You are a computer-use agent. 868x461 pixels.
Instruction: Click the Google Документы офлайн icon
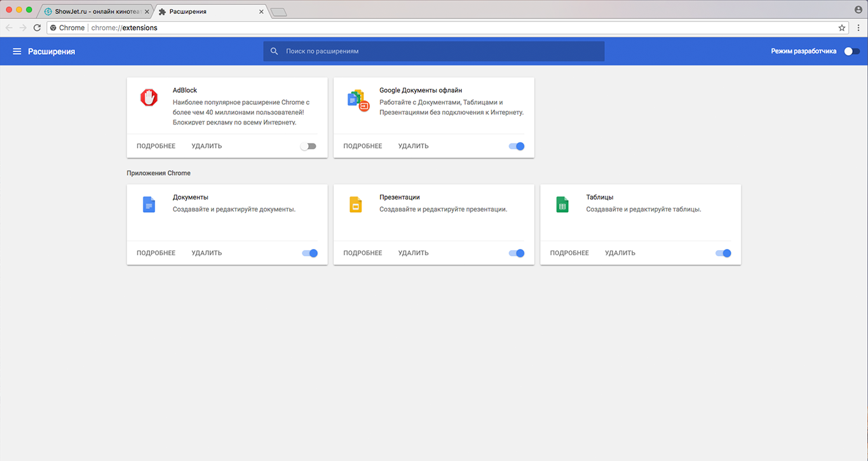pyautogui.click(x=358, y=100)
